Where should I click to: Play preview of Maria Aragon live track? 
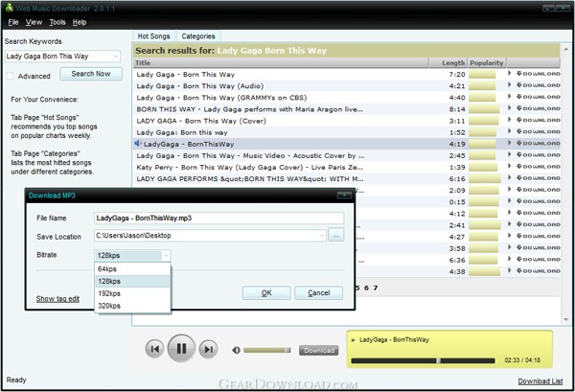click(x=510, y=108)
